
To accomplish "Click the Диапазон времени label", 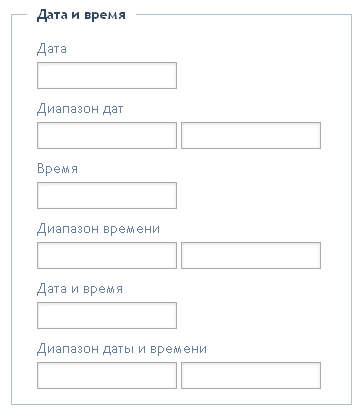I will [x=98, y=229].
